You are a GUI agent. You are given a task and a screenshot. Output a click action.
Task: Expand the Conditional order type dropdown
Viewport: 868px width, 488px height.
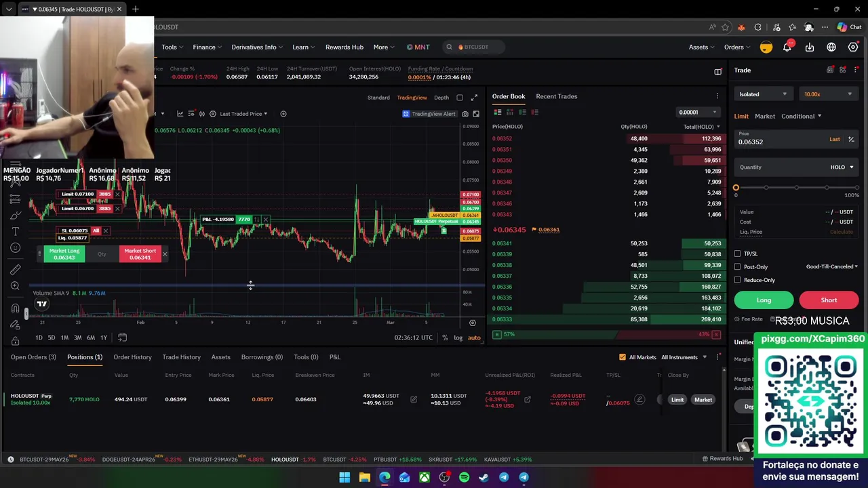tap(801, 116)
